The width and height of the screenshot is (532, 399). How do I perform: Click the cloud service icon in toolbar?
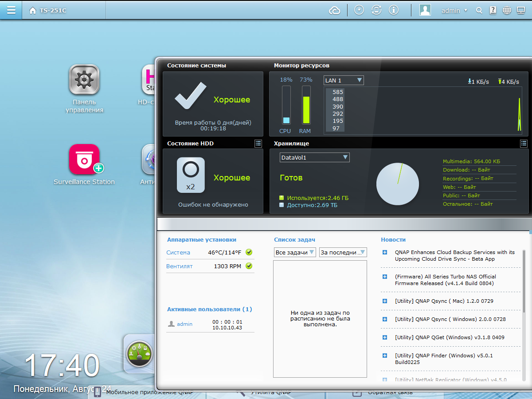334,10
